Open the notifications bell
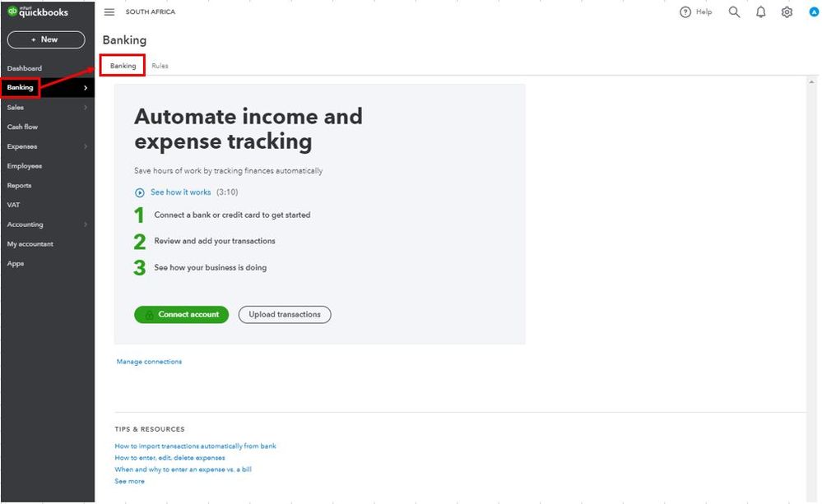822x504 pixels. point(760,12)
